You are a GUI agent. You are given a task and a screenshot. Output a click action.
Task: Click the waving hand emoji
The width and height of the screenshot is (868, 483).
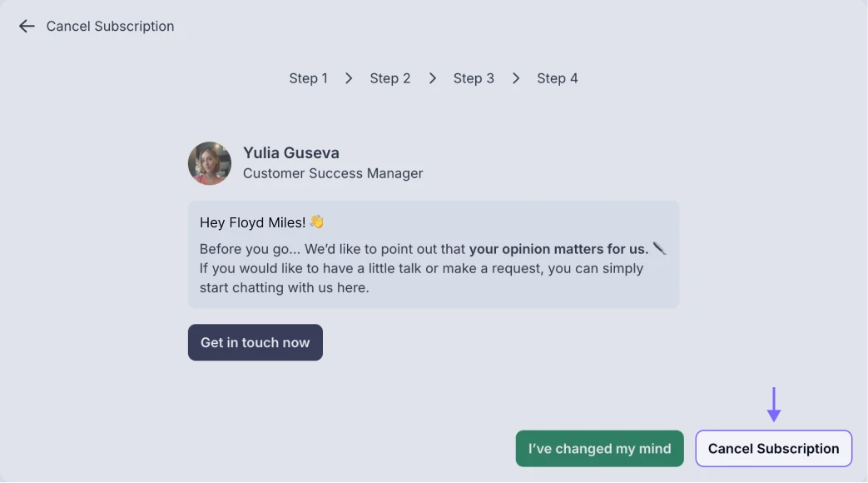316,222
